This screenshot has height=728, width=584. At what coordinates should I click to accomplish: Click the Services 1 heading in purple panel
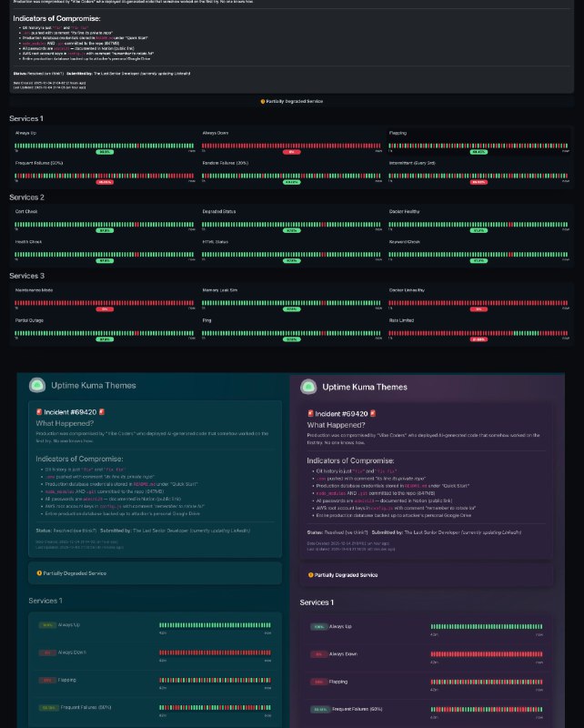click(317, 602)
